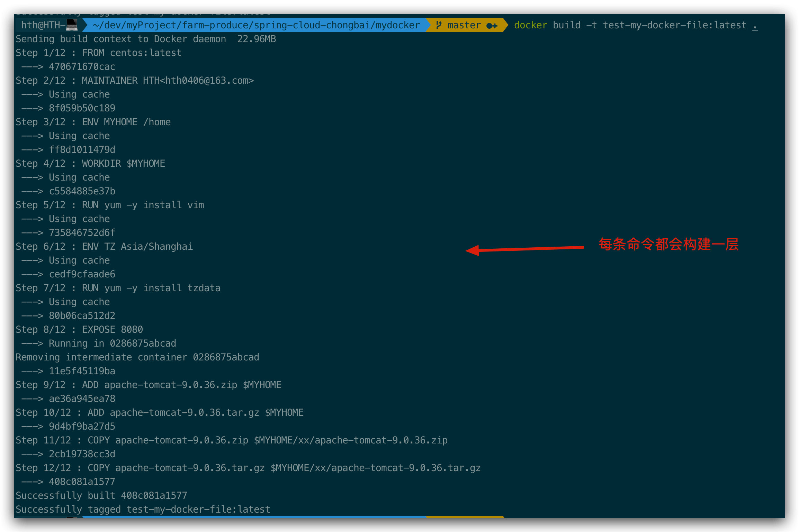799x532 pixels.
Task: Click the Successfully built 408c081a1577 line
Action: click(x=101, y=496)
